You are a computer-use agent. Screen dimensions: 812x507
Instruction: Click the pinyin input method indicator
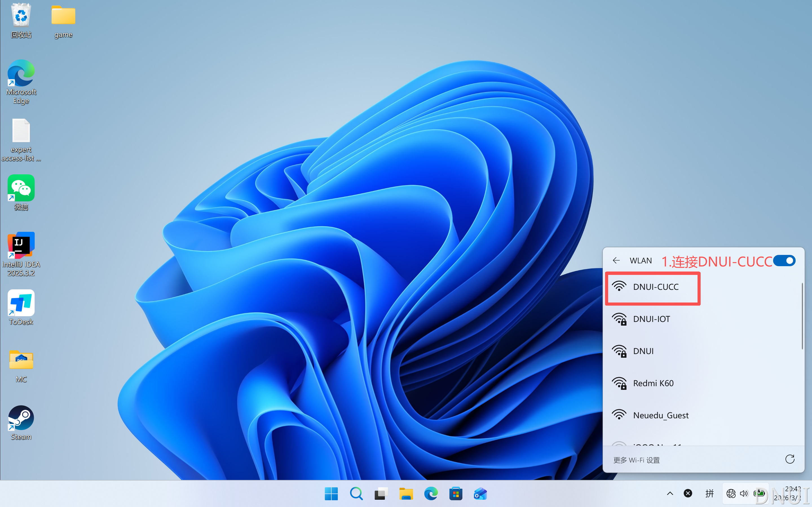[x=709, y=493]
